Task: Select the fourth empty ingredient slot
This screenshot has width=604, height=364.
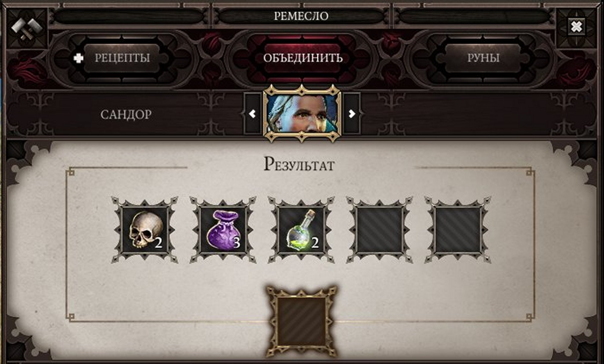Action: [x=379, y=230]
